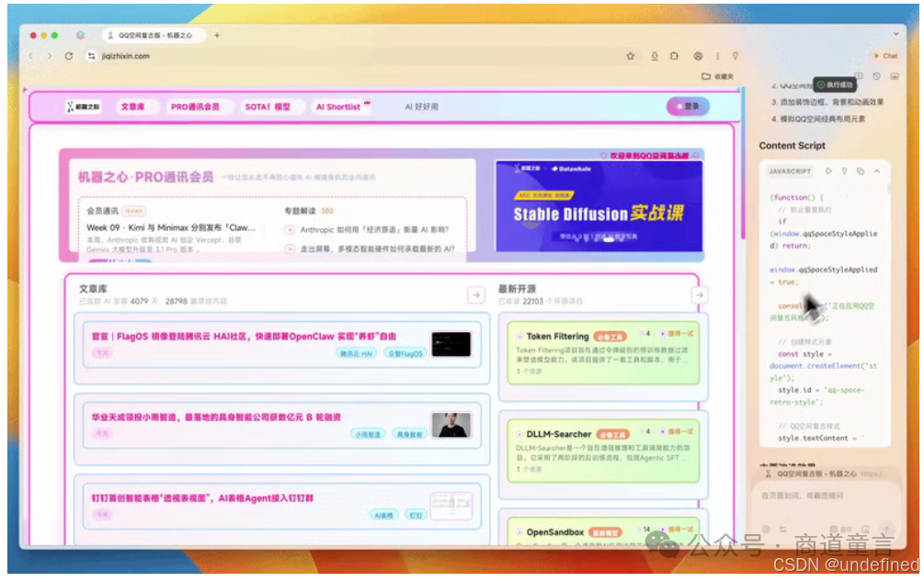Open the FlagOS article thumbnail

click(x=451, y=344)
